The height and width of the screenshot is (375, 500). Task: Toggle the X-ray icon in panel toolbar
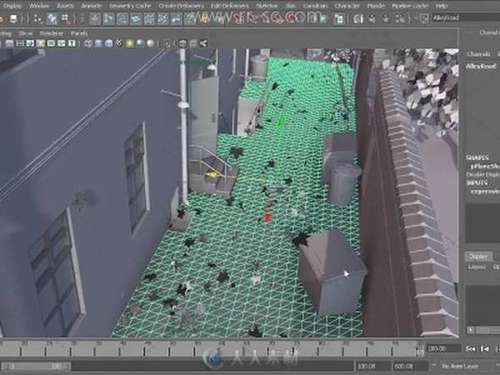tap(182, 43)
